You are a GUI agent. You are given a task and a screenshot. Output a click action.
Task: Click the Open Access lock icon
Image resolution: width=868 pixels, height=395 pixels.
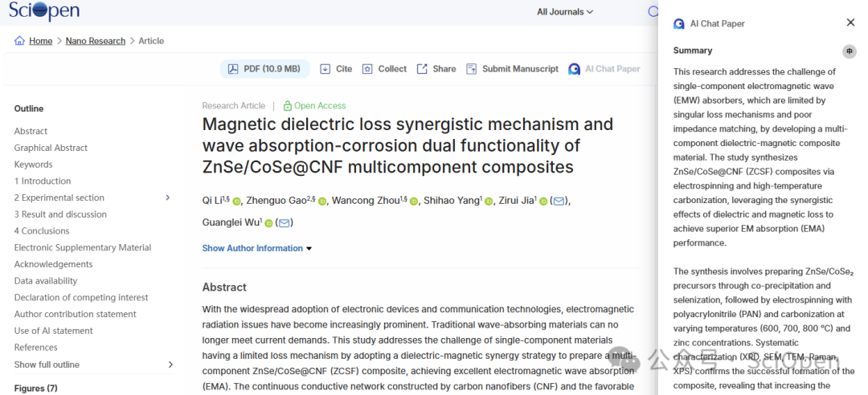point(287,105)
